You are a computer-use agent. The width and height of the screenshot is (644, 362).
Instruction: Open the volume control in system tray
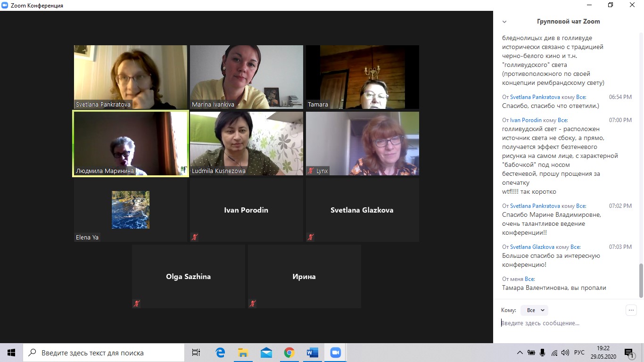[566, 353]
